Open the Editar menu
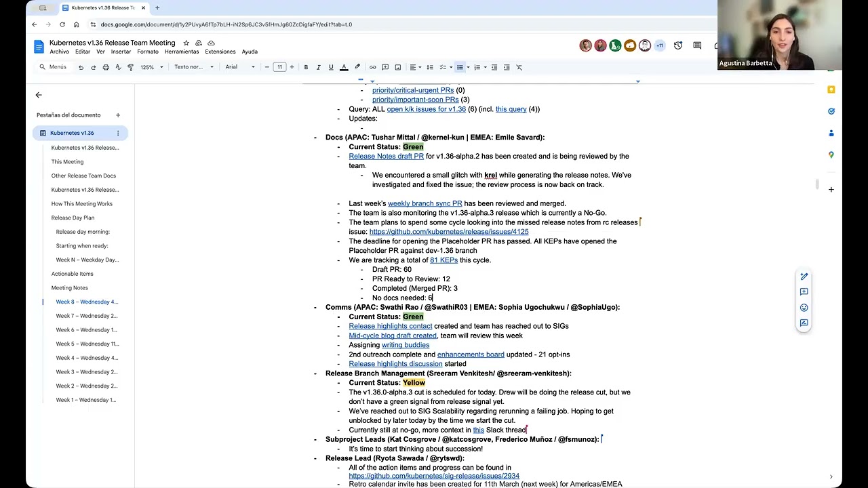This screenshot has width=868, height=488. tap(83, 52)
